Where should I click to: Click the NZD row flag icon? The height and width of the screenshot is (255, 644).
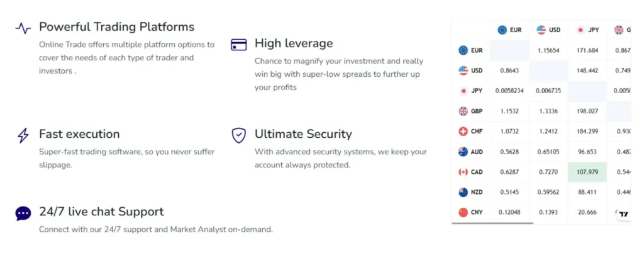464,193
